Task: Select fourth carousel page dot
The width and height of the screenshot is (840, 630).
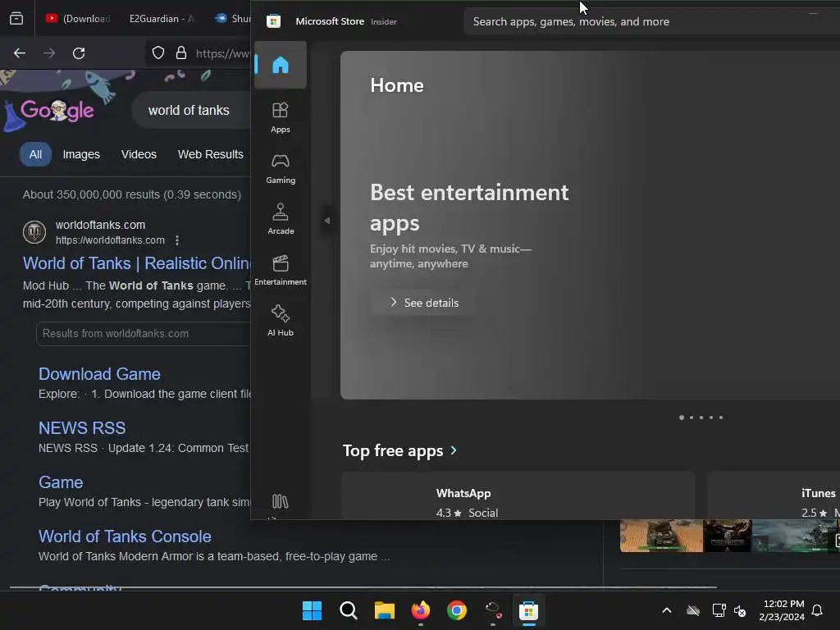Action: (x=711, y=418)
